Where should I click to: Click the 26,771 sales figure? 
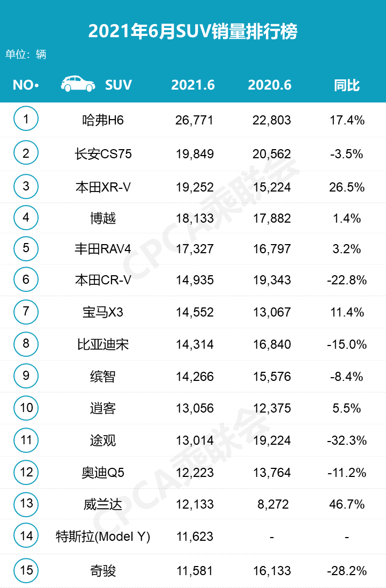[x=194, y=120]
